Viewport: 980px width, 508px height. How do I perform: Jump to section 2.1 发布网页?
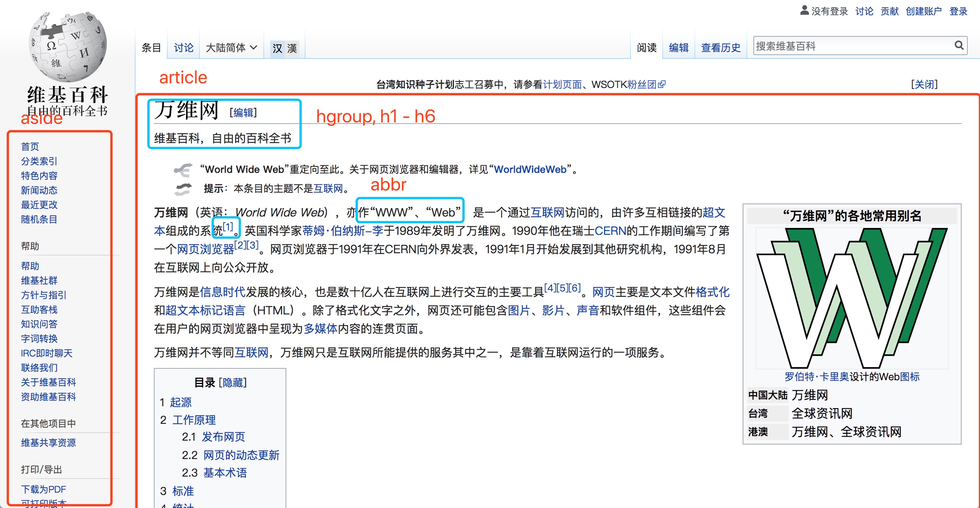click(223, 437)
